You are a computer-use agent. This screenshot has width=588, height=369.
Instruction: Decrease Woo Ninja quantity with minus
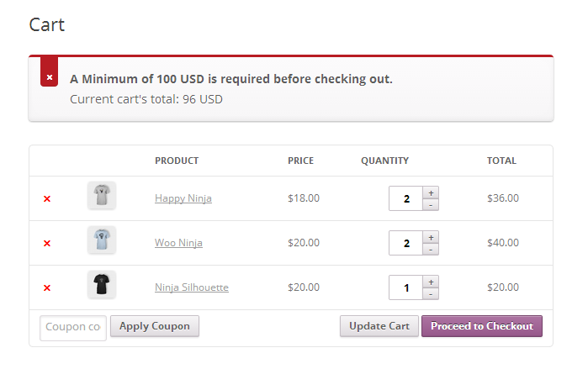click(431, 250)
